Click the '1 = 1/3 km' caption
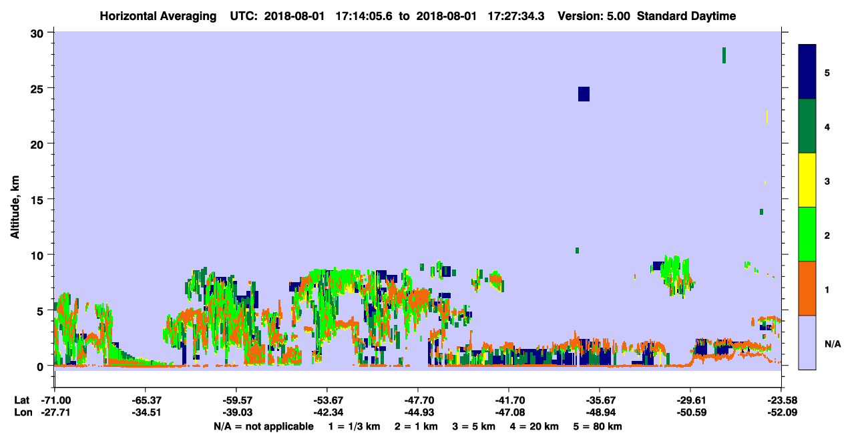The width and height of the screenshot is (868, 445). pos(355,426)
